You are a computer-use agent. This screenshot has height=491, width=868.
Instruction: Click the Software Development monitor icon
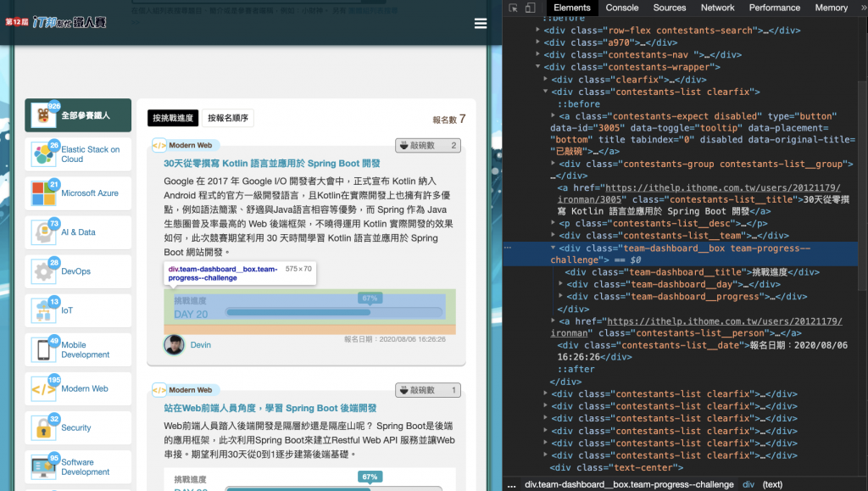(x=43, y=466)
